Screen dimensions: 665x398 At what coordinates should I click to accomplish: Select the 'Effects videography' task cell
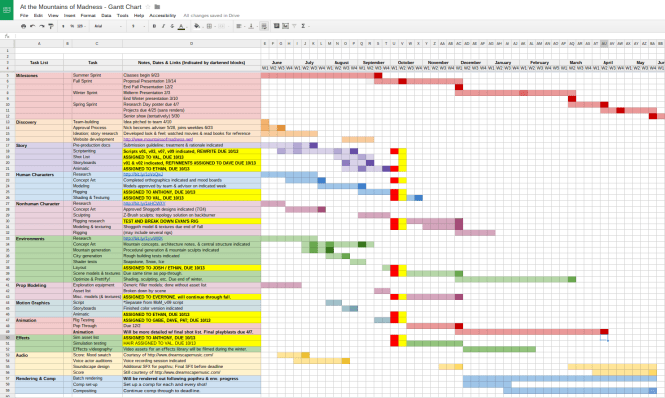[x=97, y=349]
